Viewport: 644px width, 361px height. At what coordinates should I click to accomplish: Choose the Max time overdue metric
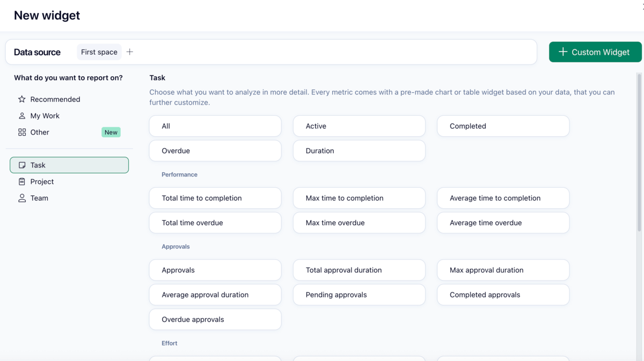(359, 223)
